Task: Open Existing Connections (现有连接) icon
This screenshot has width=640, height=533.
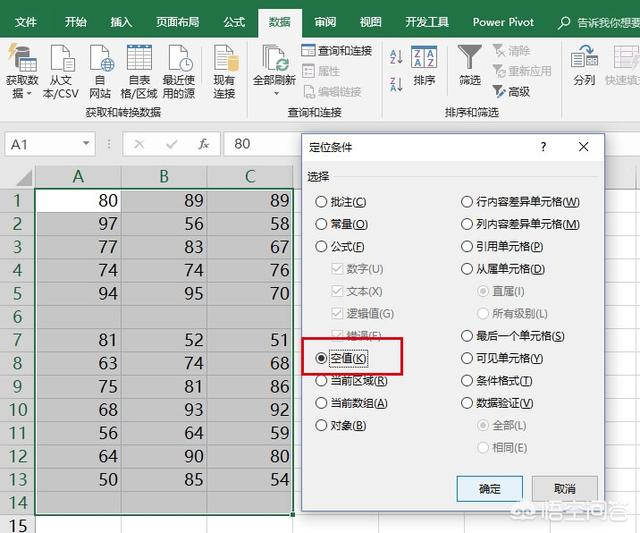Action: (x=225, y=58)
